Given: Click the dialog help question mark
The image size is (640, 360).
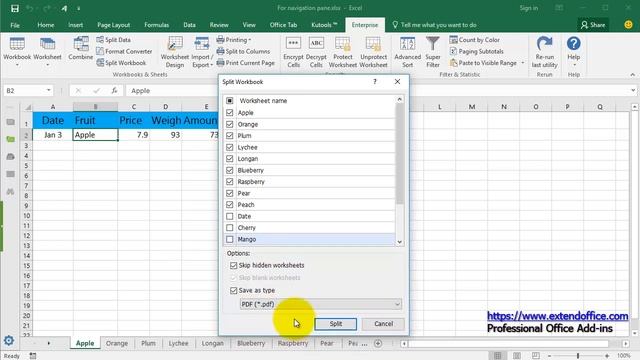Looking at the screenshot, I should pos(375,82).
